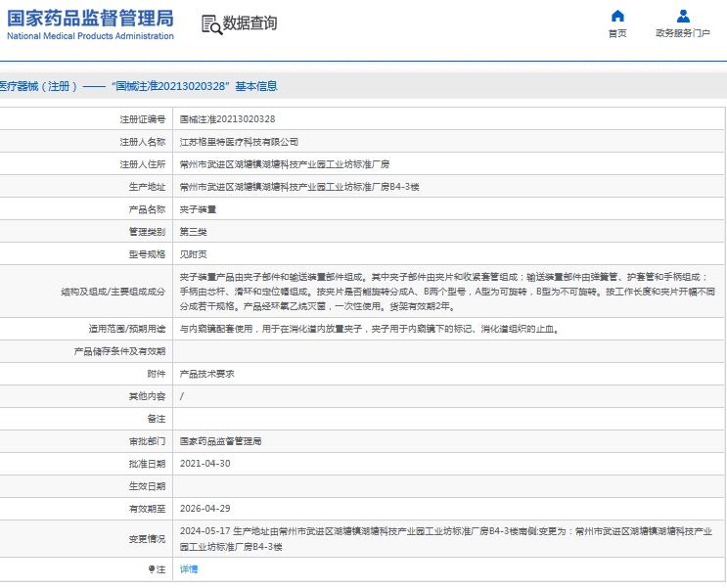Click the 备注 label
Screen dimensions: 727x588
pos(157,419)
